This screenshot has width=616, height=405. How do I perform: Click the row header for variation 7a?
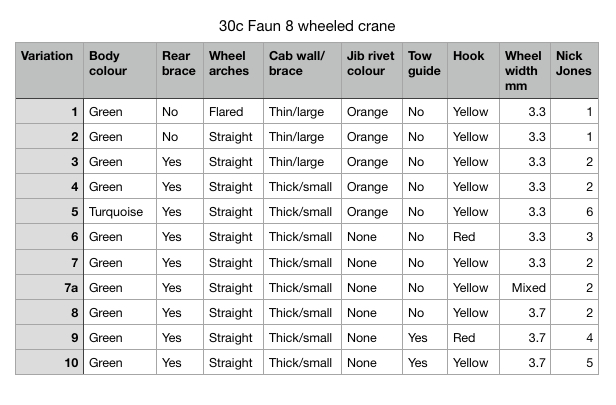(50, 288)
